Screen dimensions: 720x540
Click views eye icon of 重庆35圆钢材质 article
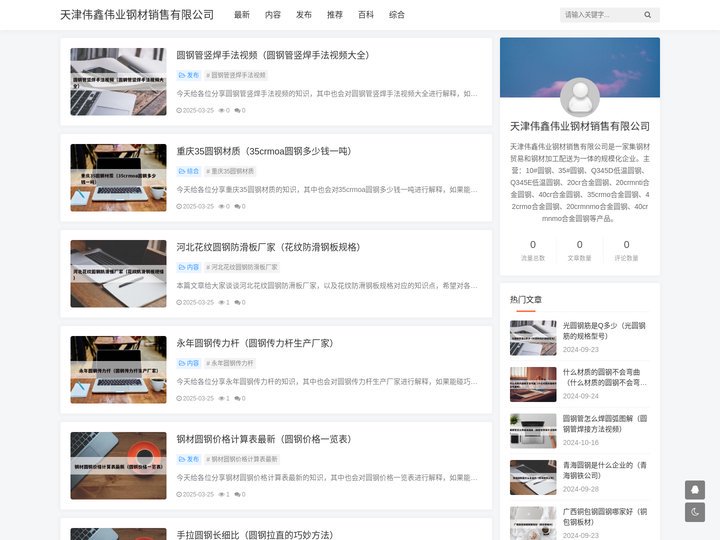pyautogui.click(x=221, y=206)
